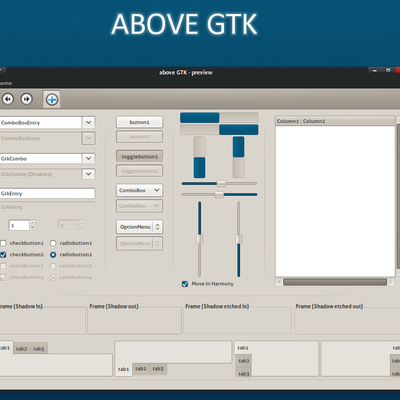Click into the enabled GtkEntry text field
The image size is (400, 400).
tap(47, 193)
